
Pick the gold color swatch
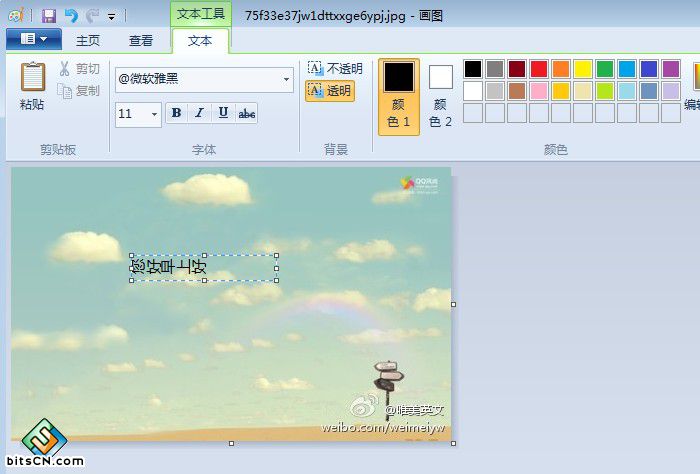pyautogui.click(x=561, y=91)
